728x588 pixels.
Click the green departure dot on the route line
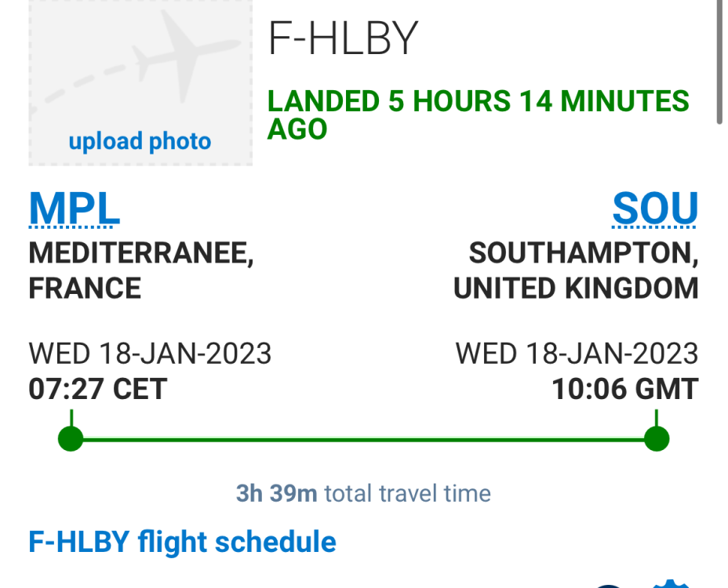coord(71,438)
